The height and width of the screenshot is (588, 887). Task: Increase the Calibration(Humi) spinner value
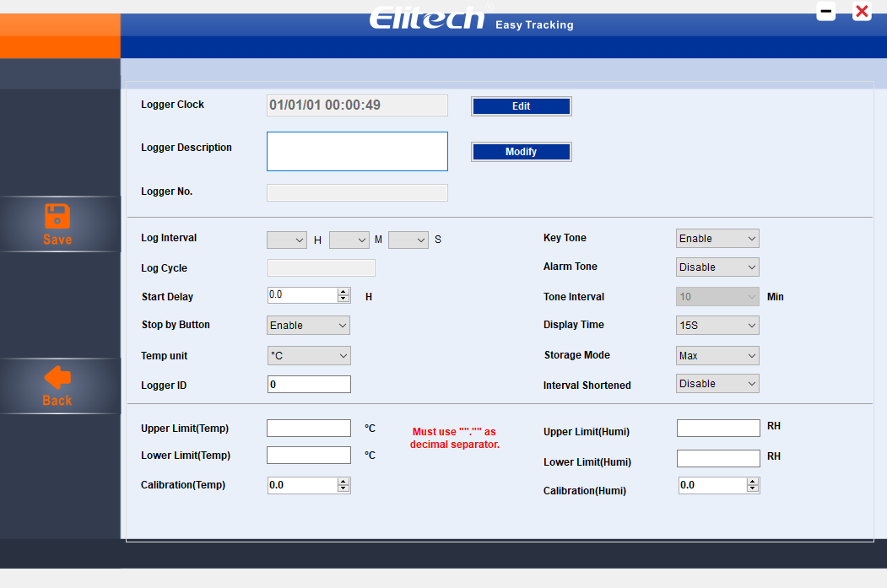[x=753, y=482]
